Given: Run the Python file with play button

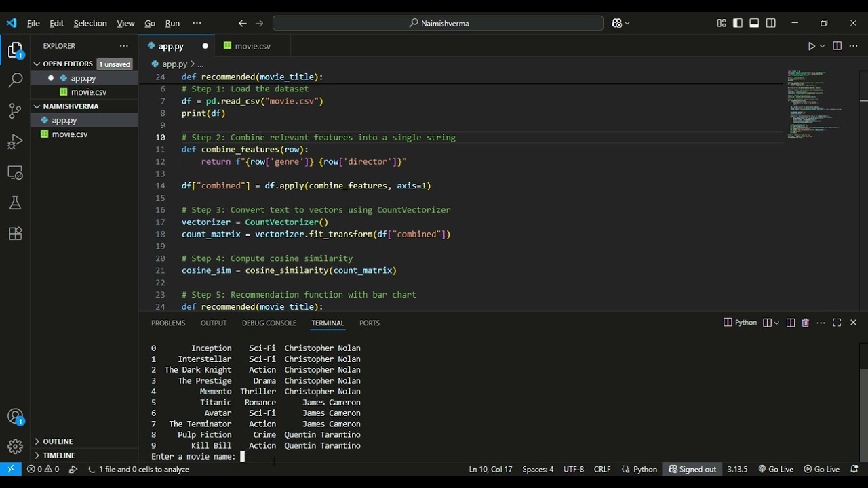Looking at the screenshot, I should [x=811, y=46].
